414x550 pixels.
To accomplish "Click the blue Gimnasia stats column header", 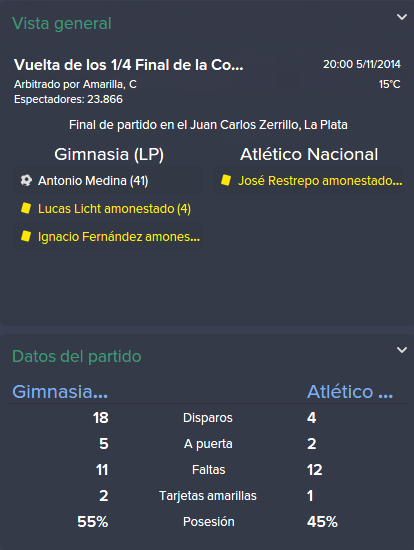I will pos(60,392).
